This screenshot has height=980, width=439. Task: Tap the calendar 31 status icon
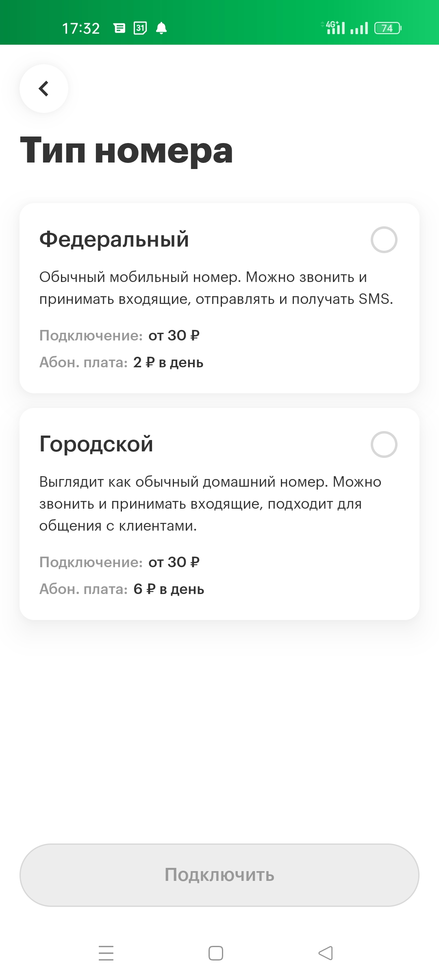(140, 28)
